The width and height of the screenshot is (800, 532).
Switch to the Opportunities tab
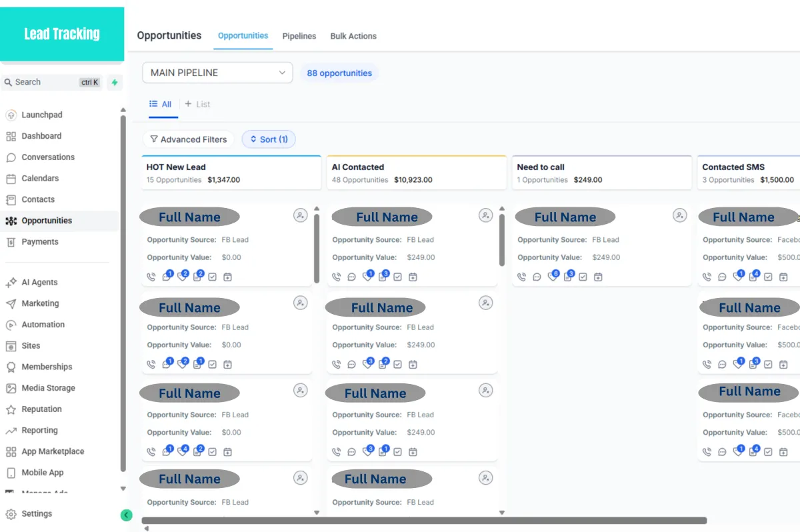click(x=243, y=35)
